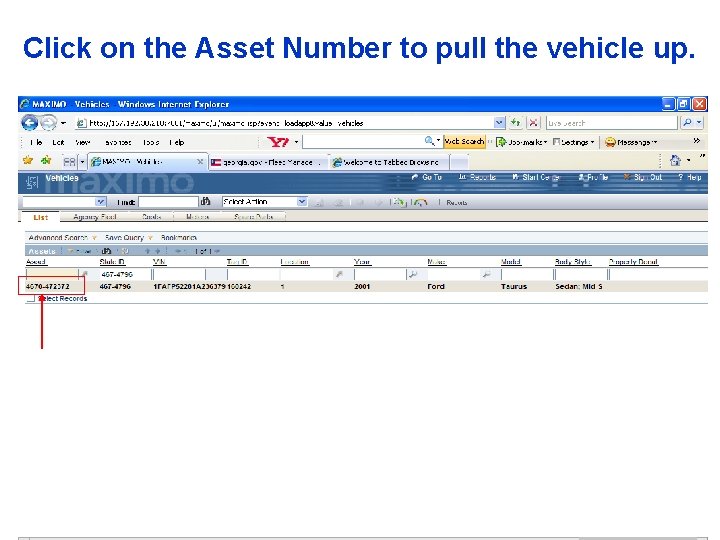Click the lookup icon beside Asset filter

(84, 274)
